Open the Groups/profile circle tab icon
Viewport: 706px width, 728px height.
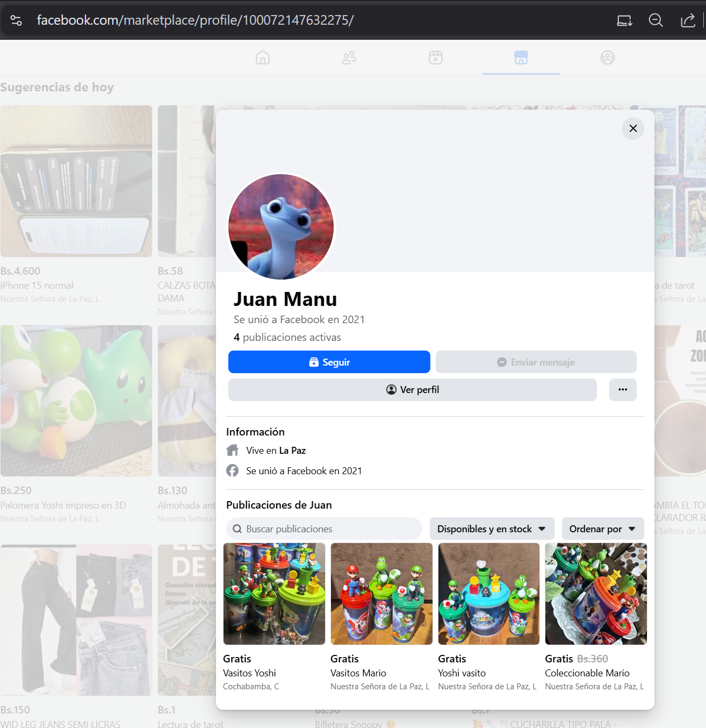click(608, 58)
